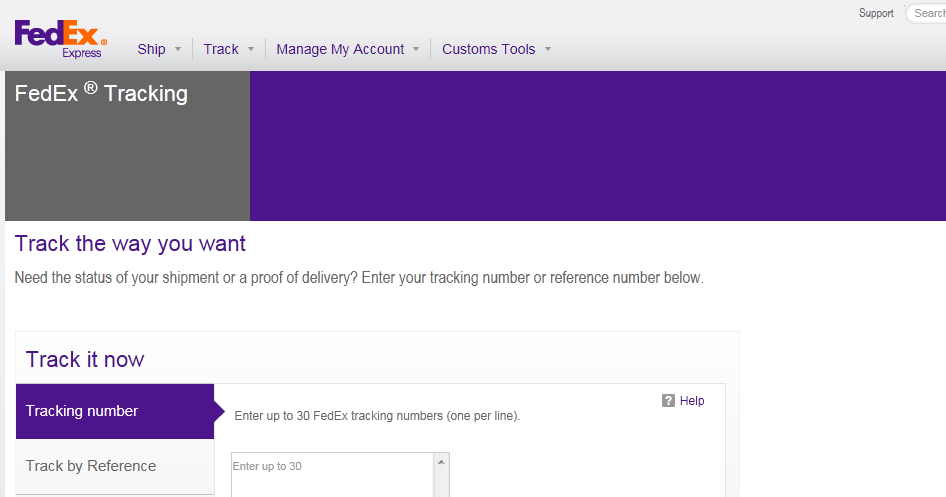
Task: Focus the Search field in the header
Action: click(x=929, y=14)
